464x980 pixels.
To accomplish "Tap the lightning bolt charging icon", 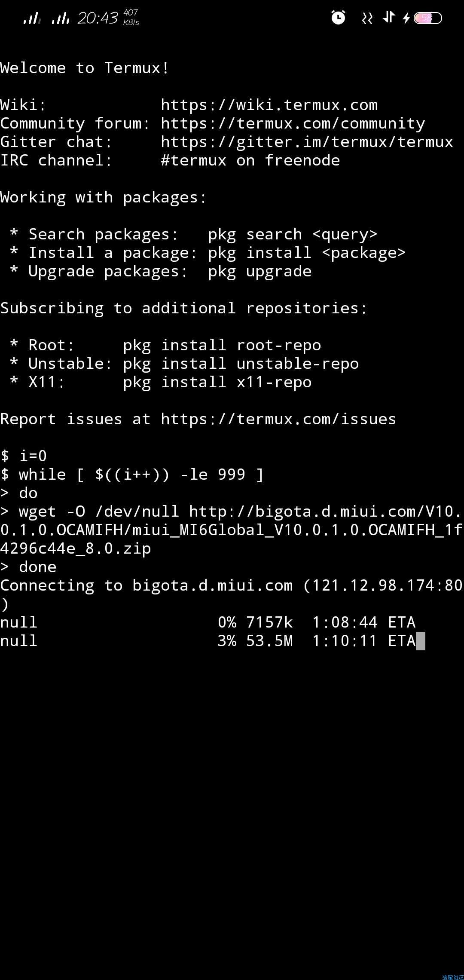I will pos(406,18).
